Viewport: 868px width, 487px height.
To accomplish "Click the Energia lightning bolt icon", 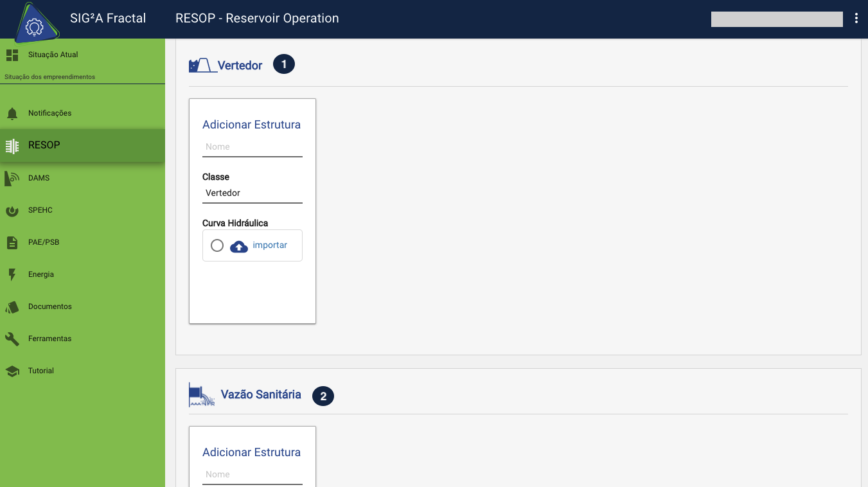I will 12,275.
